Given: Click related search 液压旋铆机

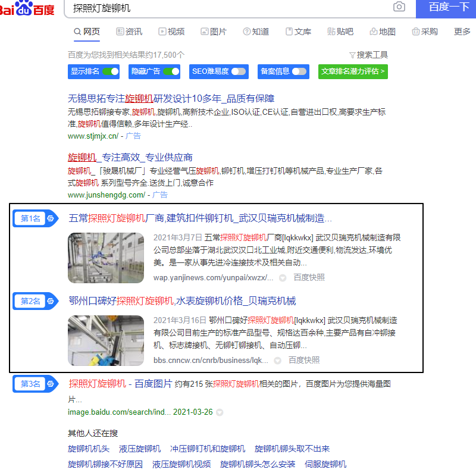Looking at the screenshot, I should tap(140, 449).
